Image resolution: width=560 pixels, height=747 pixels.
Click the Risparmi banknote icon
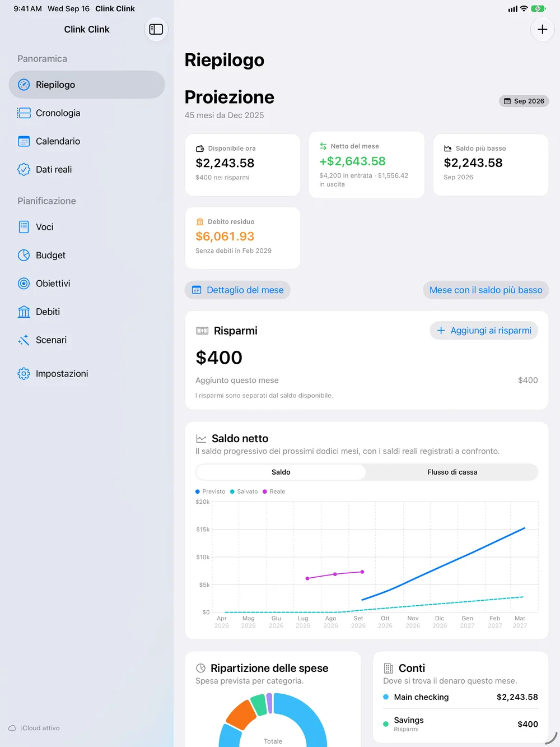pyautogui.click(x=202, y=331)
